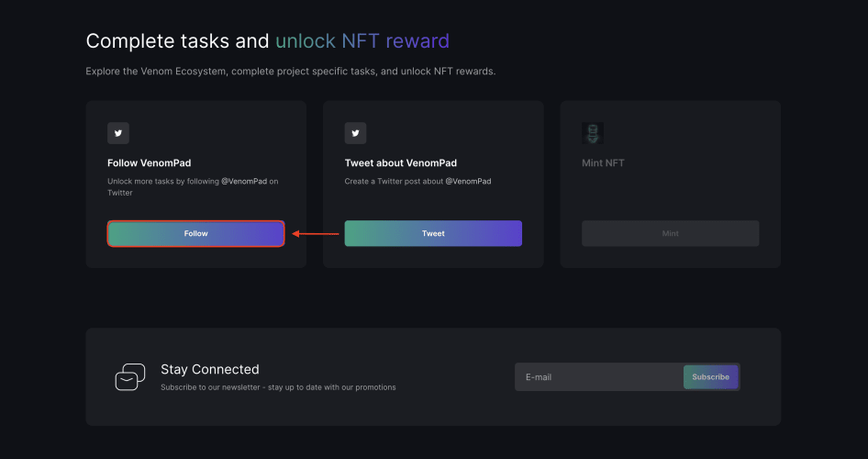Viewport: 868px width, 459px height.
Task: Select the Mint NFT robot icon
Action: 593,133
